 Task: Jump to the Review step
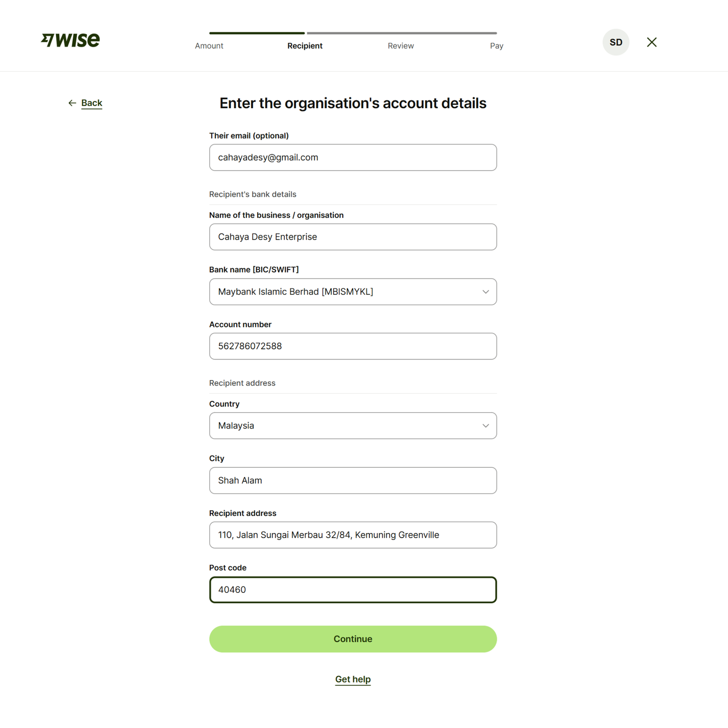point(400,46)
